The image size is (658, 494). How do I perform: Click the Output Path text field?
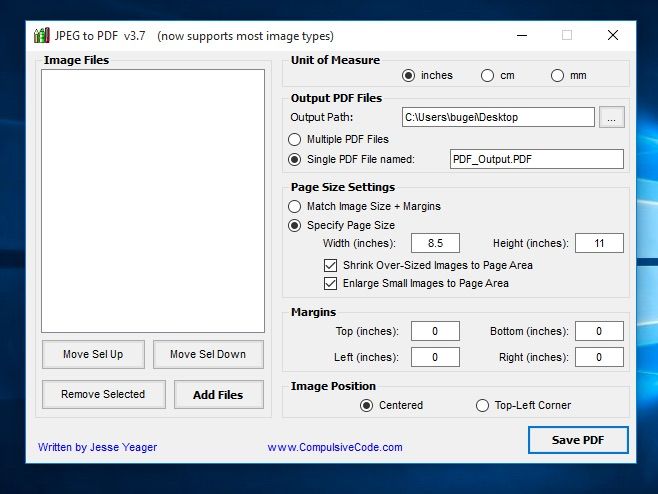[x=497, y=117]
